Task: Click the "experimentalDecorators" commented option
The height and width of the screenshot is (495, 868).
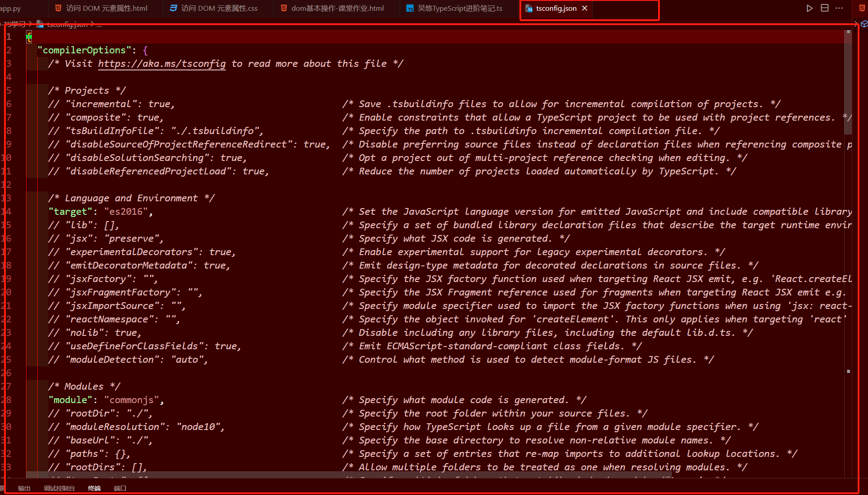Action: pos(142,252)
